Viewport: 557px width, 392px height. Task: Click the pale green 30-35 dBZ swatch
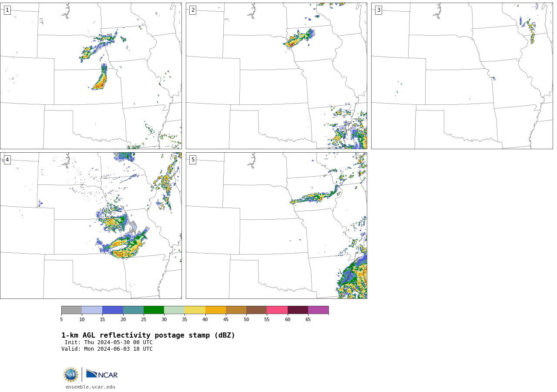[x=174, y=310]
